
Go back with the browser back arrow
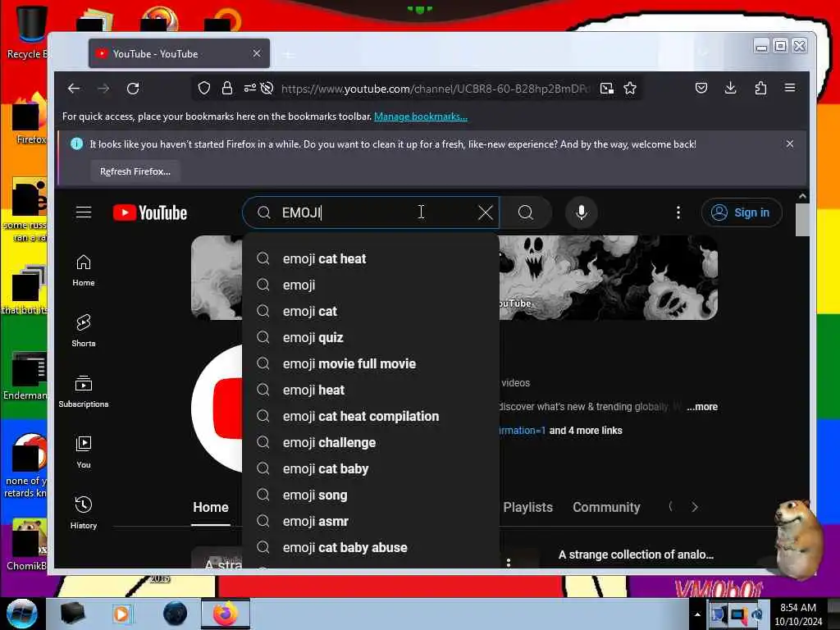pyautogui.click(x=74, y=89)
